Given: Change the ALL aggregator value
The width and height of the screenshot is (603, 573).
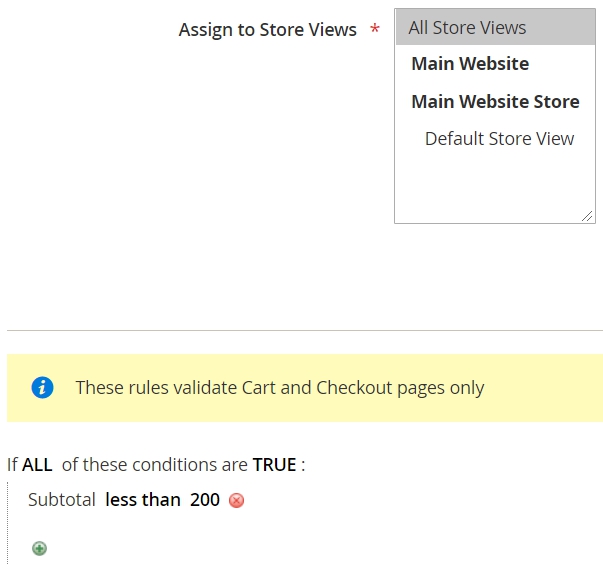Looking at the screenshot, I should tap(37, 465).
